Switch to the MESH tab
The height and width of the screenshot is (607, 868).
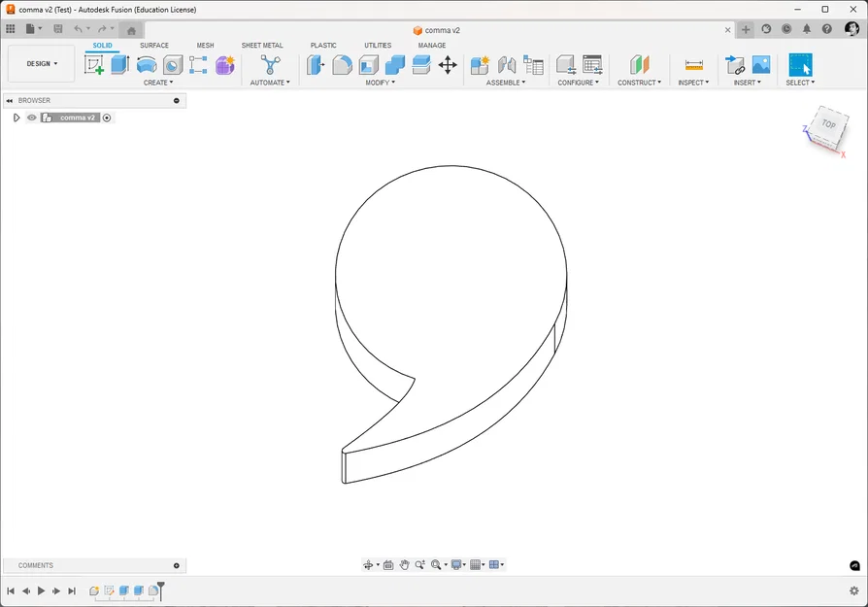coord(205,46)
